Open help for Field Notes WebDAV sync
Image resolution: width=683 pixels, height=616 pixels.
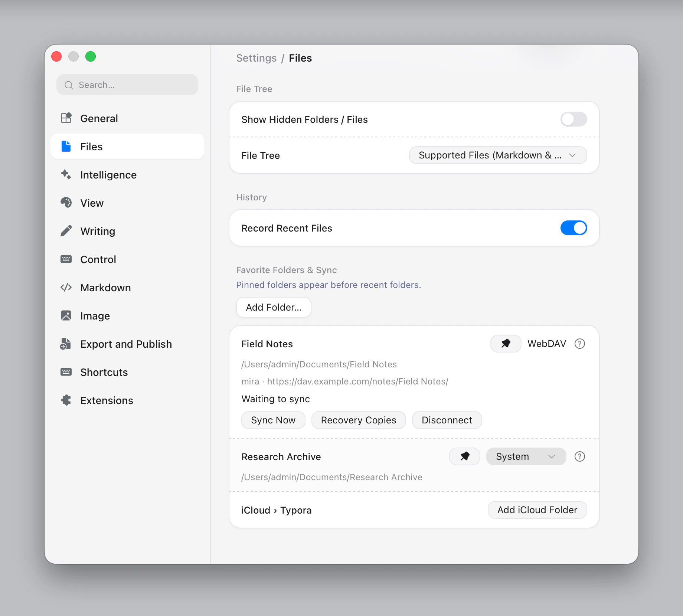tap(580, 344)
